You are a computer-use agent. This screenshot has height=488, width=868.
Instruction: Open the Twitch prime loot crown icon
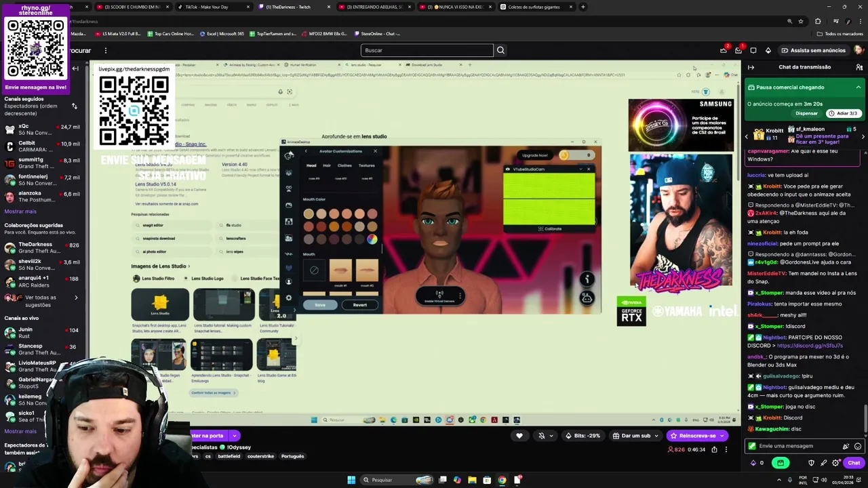[724, 50]
